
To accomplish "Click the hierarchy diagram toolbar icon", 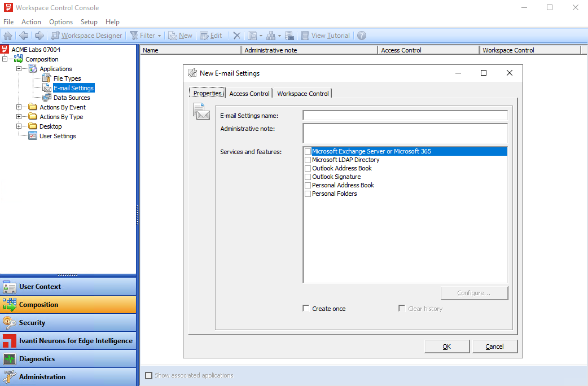I will coord(271,36).
